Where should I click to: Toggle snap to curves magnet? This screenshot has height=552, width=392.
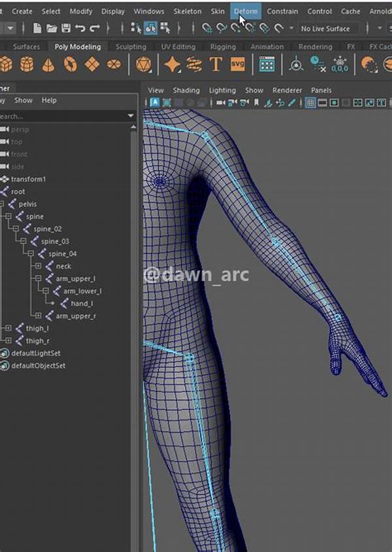coord(221,28)
